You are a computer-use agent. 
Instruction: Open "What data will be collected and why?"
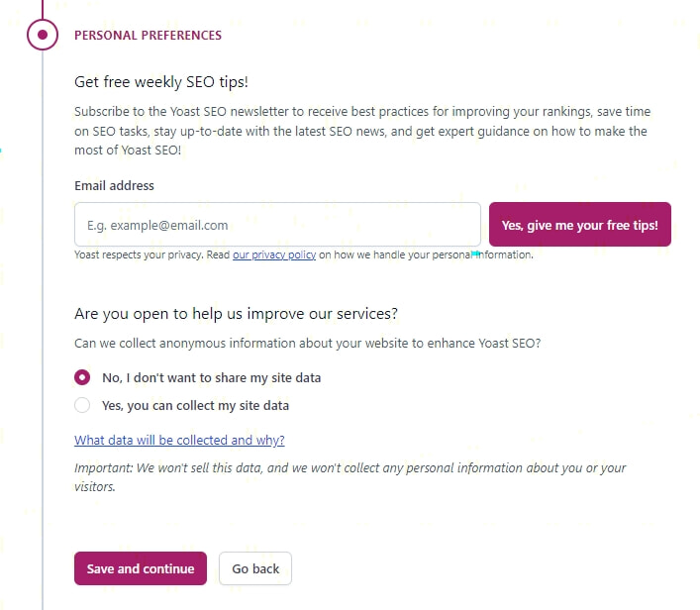[179, 440]
